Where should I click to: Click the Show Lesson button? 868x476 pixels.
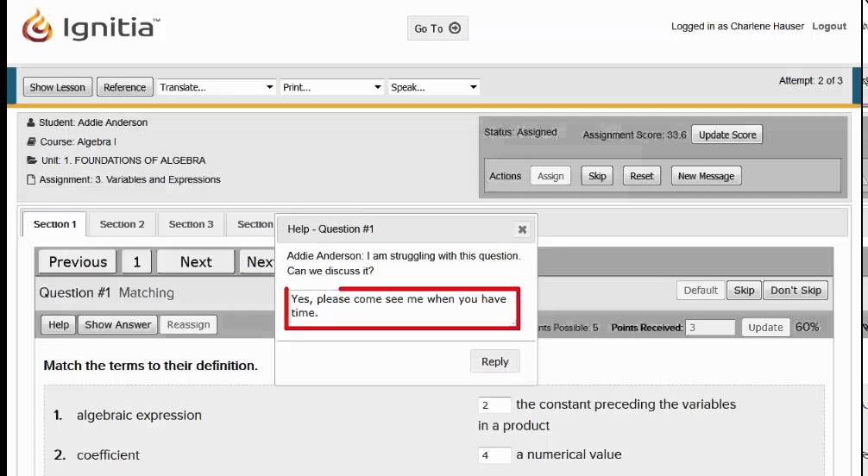[x=58, y=87]
